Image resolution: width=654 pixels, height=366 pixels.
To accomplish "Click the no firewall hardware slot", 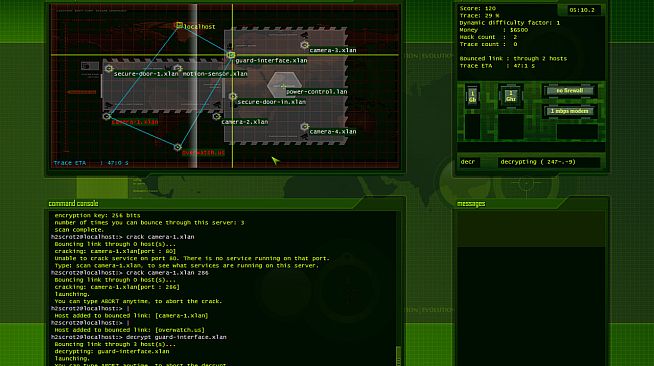I will click(x=570, y=91).
